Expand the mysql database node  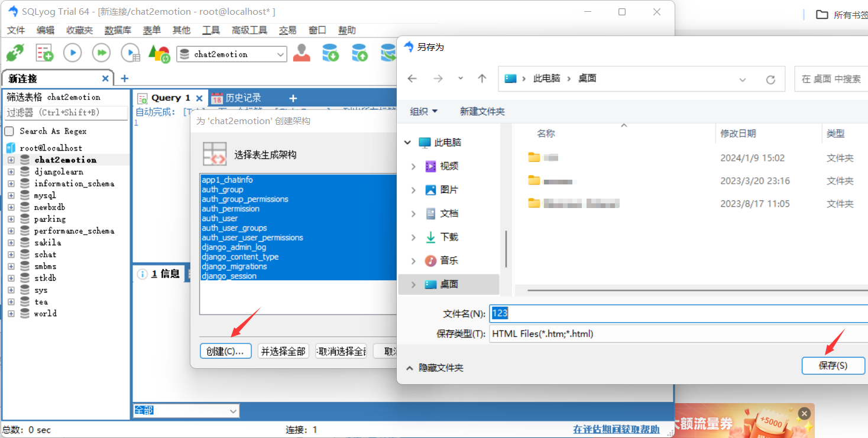pyautogui.click(x=11, y=196)
